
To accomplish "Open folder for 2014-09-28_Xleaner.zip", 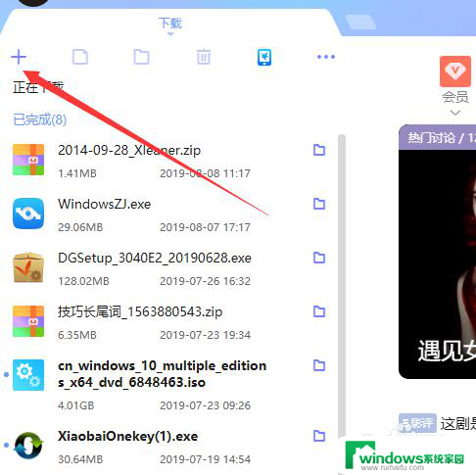I will (319, 150).
